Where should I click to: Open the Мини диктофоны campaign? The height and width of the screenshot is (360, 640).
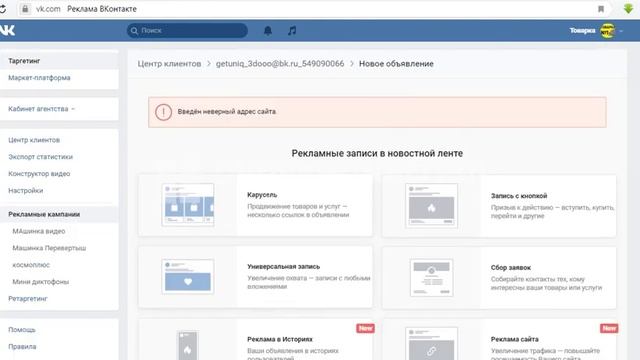(40, 282)
